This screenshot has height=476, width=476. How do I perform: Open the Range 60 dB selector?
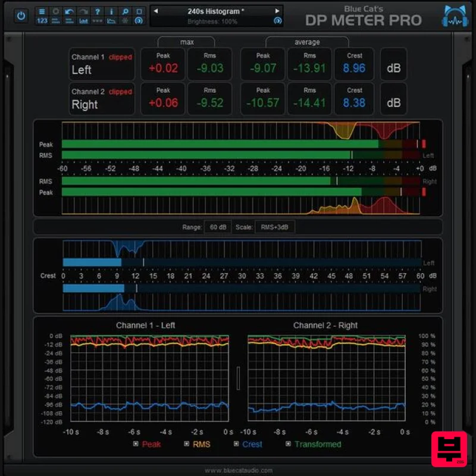coord(217,227)
